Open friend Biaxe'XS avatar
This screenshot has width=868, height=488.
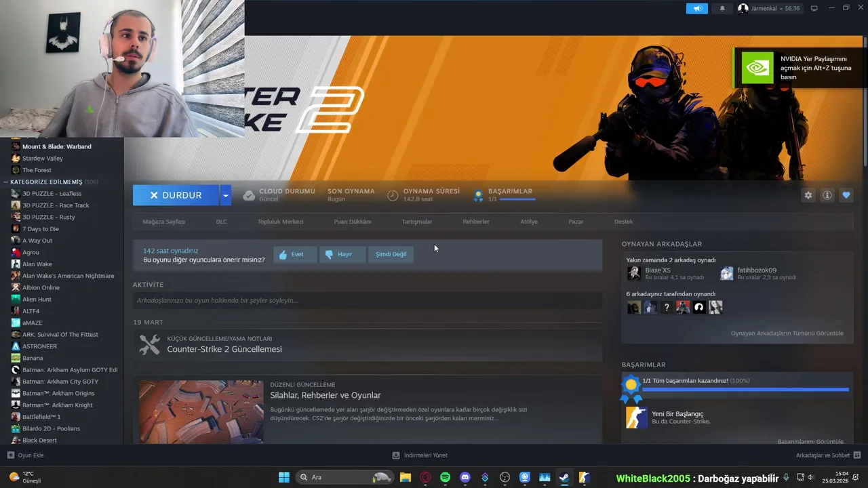[x=634, y=273]
